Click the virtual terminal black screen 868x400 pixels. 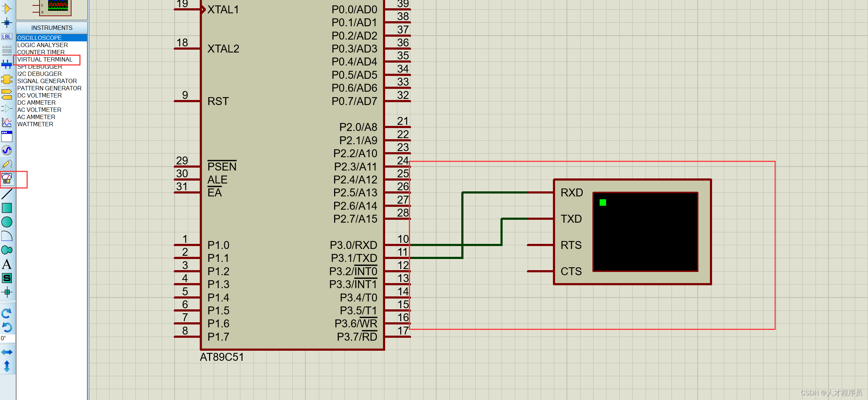click(x=645, y=232)
